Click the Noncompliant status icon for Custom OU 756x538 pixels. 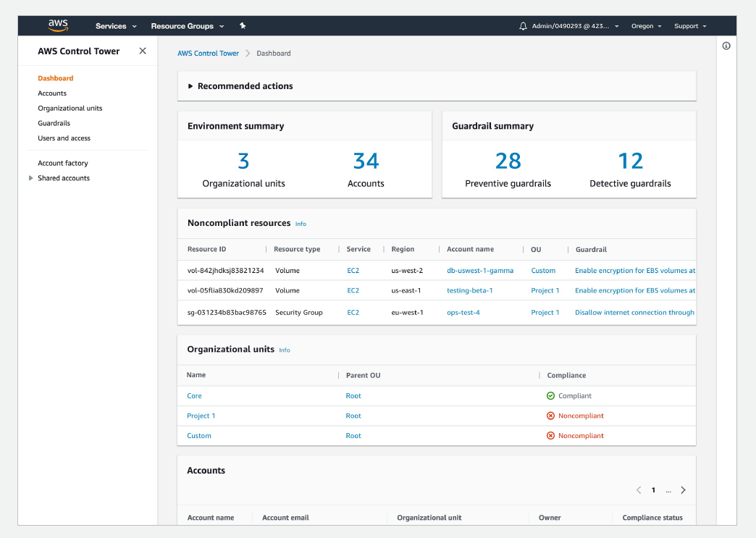coord(550,436)
